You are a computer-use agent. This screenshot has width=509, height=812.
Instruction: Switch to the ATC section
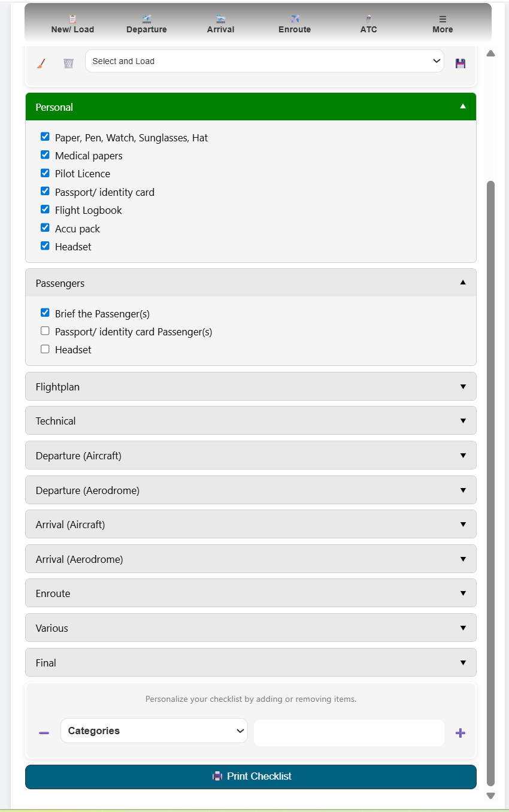pos(369,25)
